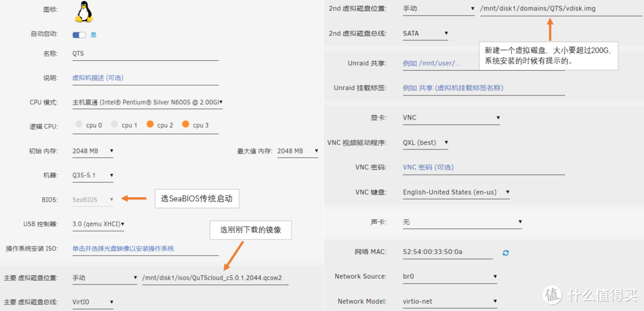Open the Network Model virtio-net dropdown
644x311 pixels.
(450, 301)
